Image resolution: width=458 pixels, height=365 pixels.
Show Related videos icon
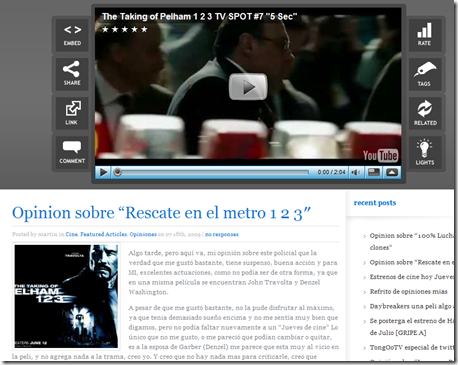[425, 113]
